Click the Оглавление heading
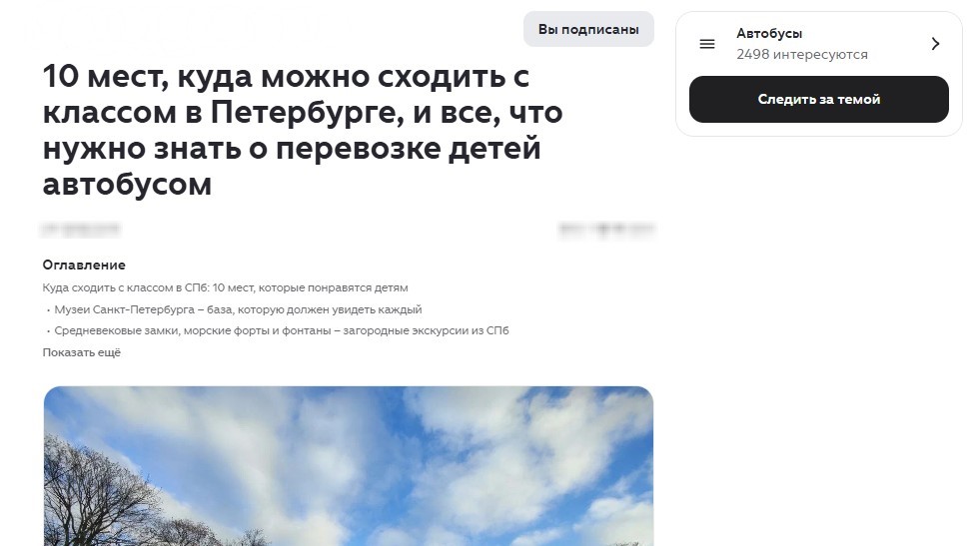The width and height of the screenshot is (980, 546). click(84, 265)
